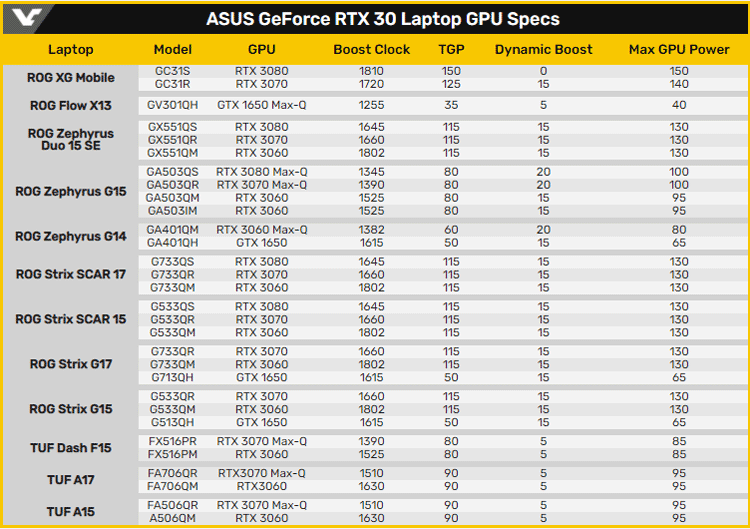Select the 'ROG Strix G17' laptop label

pos(71,364)
